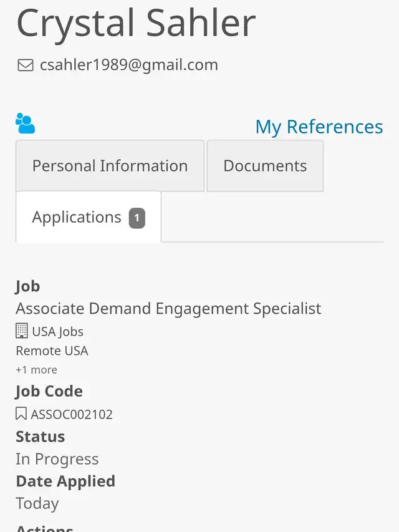Click the envelope email icon
This screenshot has width=399, height=532.
tap(26, 65)
